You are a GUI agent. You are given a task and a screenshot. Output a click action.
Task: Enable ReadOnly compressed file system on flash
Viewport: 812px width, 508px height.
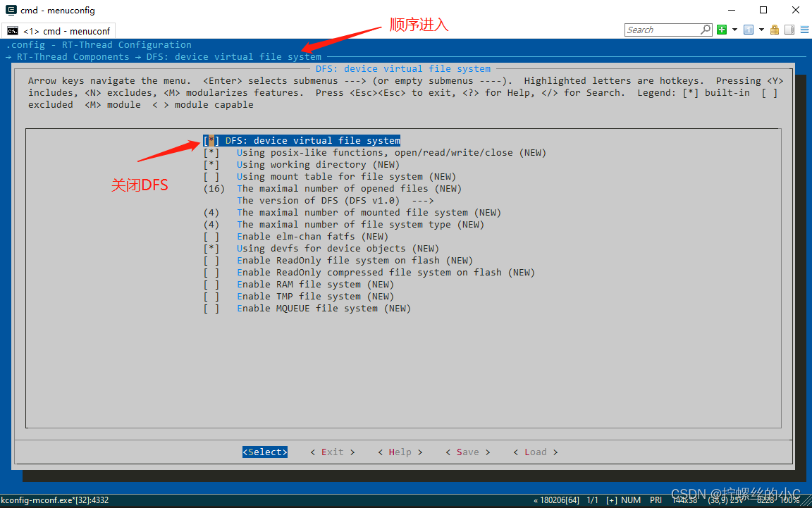(x=369, y=273)
